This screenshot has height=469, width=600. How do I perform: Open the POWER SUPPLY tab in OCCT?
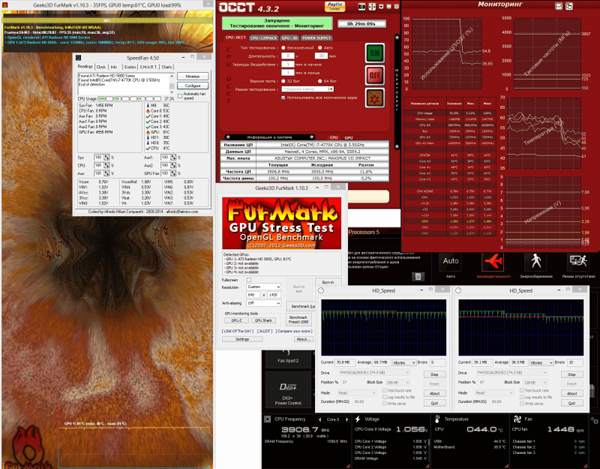click(x=316, y=38)
